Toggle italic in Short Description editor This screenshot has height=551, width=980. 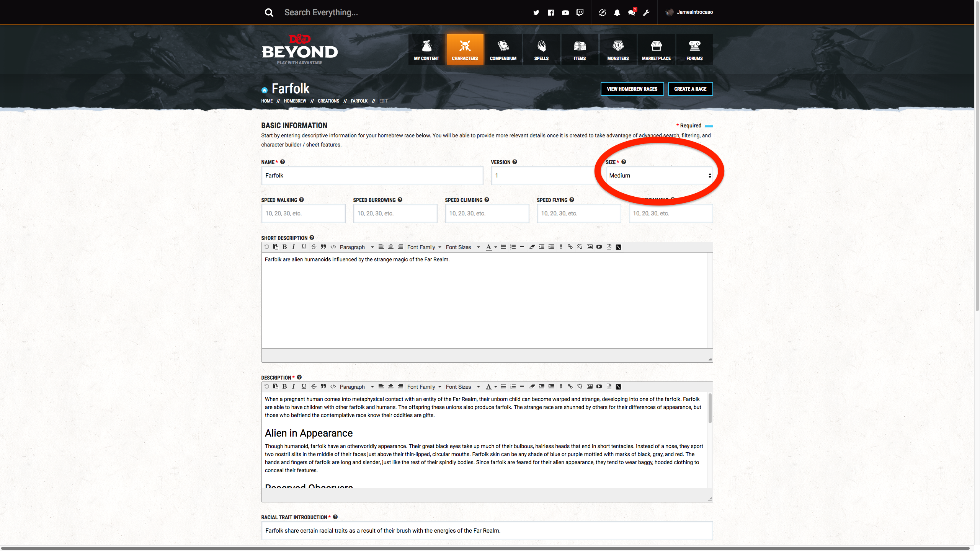coord(294,247)
